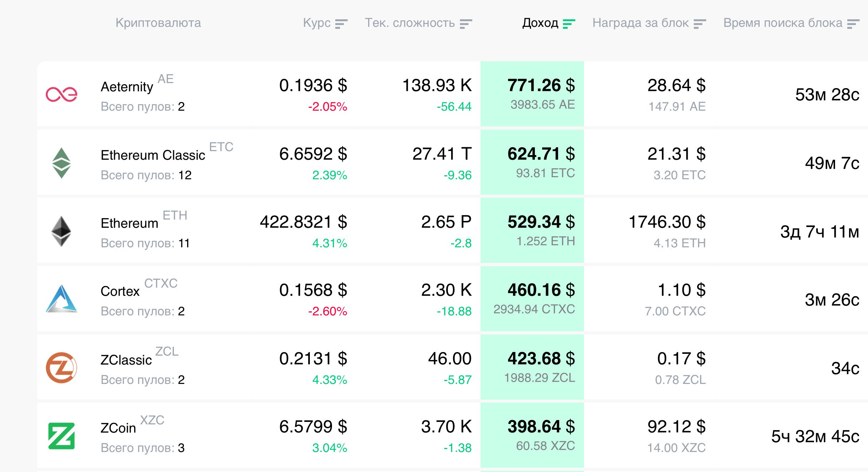Click ZCoin rate 6.5799 $
This screenshot has width=868, height=472.
[x=313, y=427]
